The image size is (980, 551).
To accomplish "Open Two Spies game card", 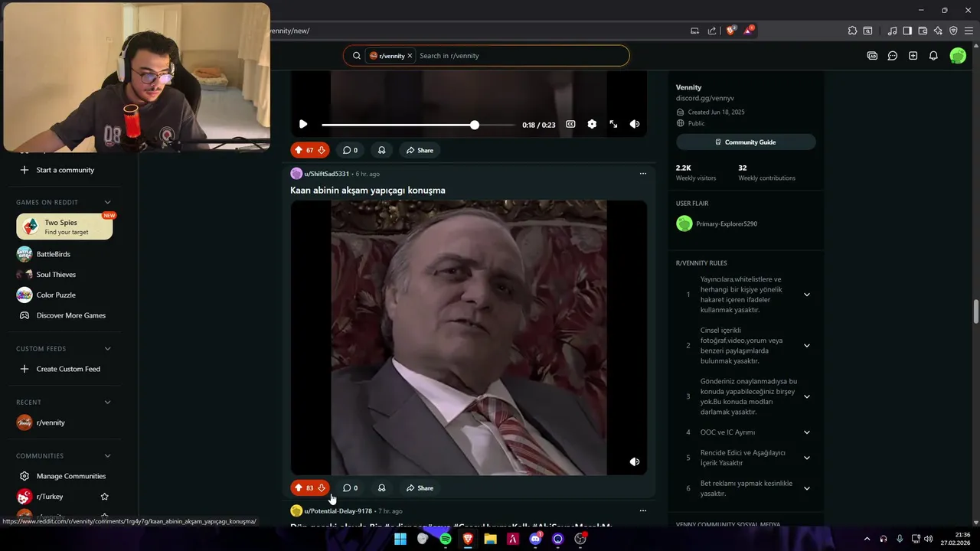I will (64, 227).
